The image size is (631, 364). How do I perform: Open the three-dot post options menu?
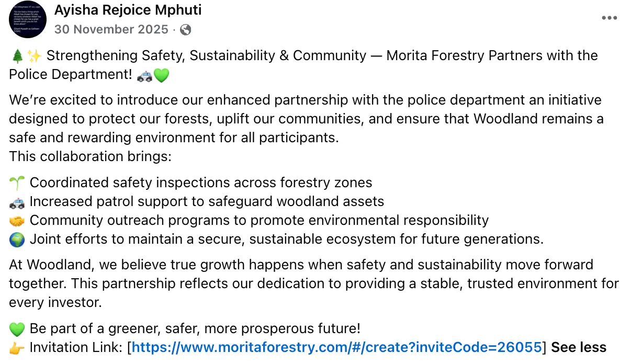tap(609, 18)
